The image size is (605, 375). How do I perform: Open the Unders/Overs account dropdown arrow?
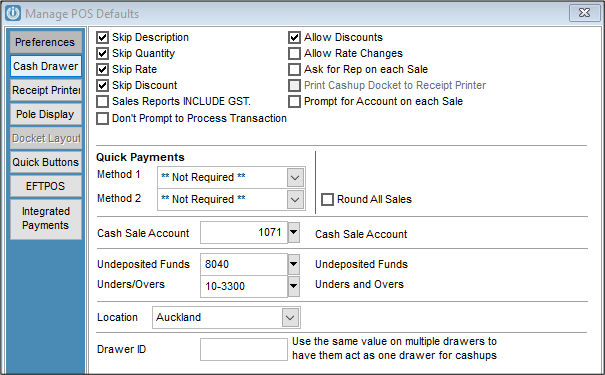294,286
